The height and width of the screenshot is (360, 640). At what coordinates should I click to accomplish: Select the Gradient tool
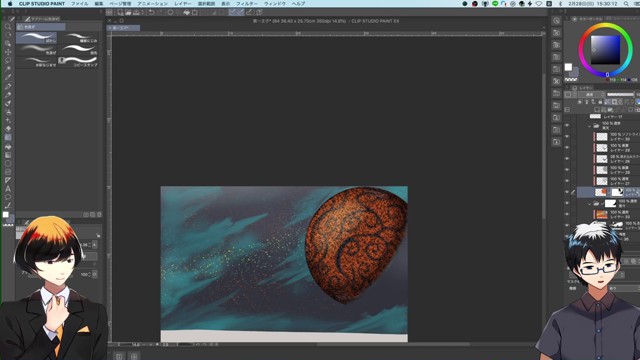(8, 155)
